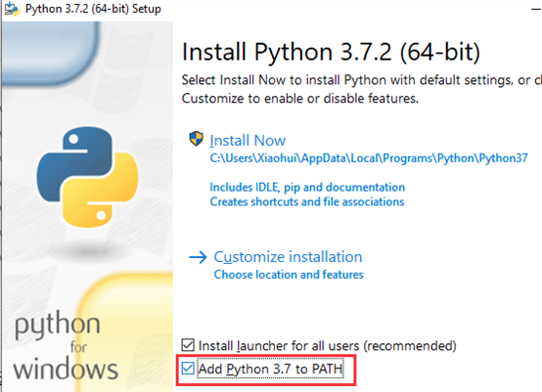Click the 'Add Python 3.7 to PATH' label
This screenshot has height=392, width=542.
tap(270, 369)
